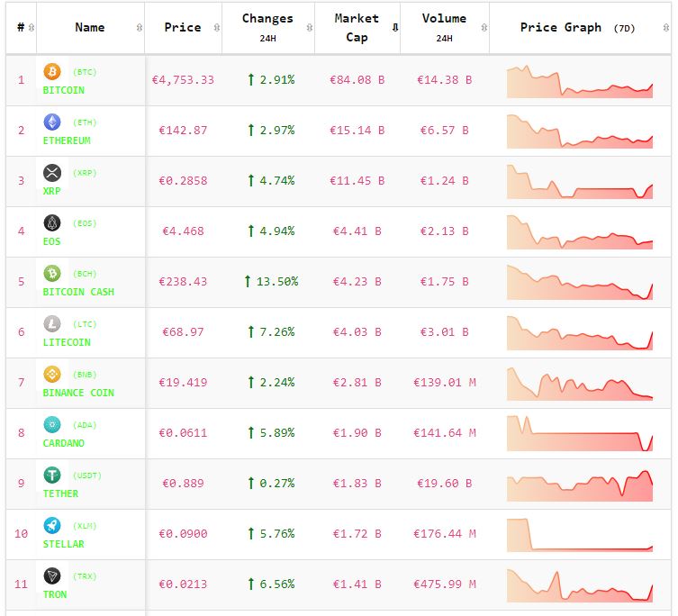Viewport: 678px width, 616px height.
Task: Click the Binance Coin logo icon
Action: click(51, 375)
